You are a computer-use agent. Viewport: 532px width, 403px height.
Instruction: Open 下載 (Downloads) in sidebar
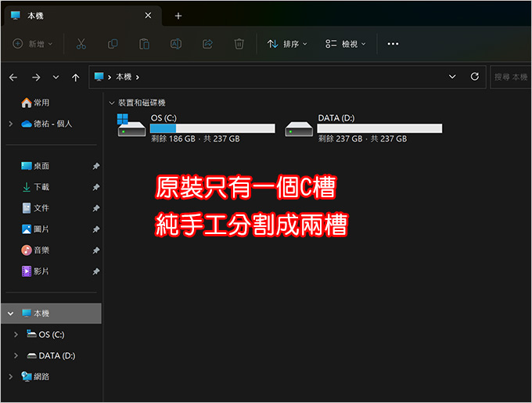point(35,187)
